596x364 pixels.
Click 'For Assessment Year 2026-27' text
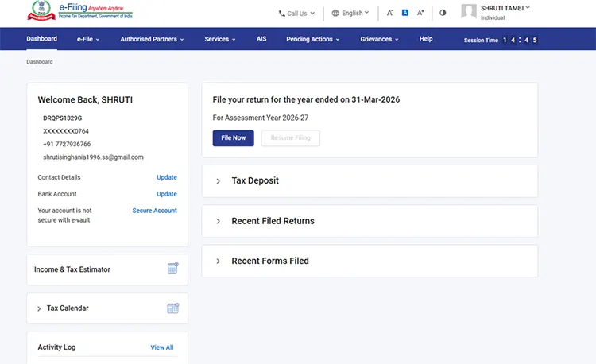point(261,118)
